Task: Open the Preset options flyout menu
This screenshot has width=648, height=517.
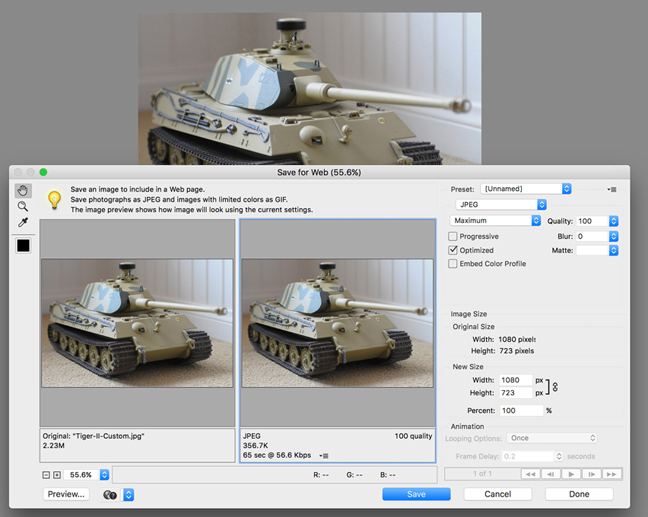Action: tap(612, 188)
